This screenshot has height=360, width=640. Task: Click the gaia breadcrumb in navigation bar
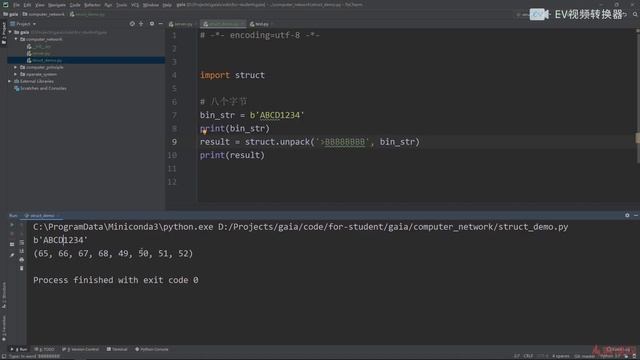[11, 14]
